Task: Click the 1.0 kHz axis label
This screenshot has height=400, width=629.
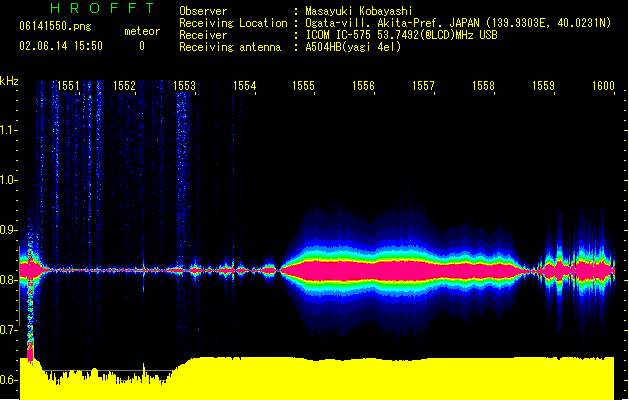Action: click(x=8, y=180)
